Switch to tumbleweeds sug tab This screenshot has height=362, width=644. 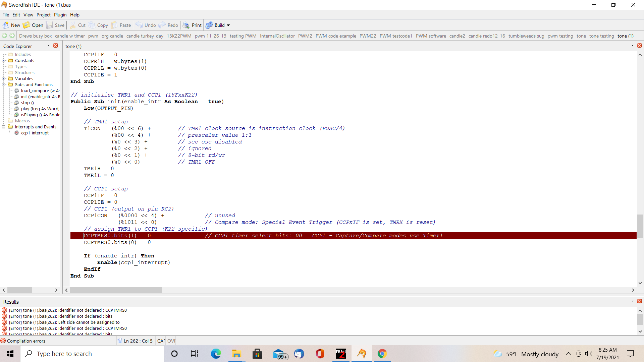(x=526, y=36)
